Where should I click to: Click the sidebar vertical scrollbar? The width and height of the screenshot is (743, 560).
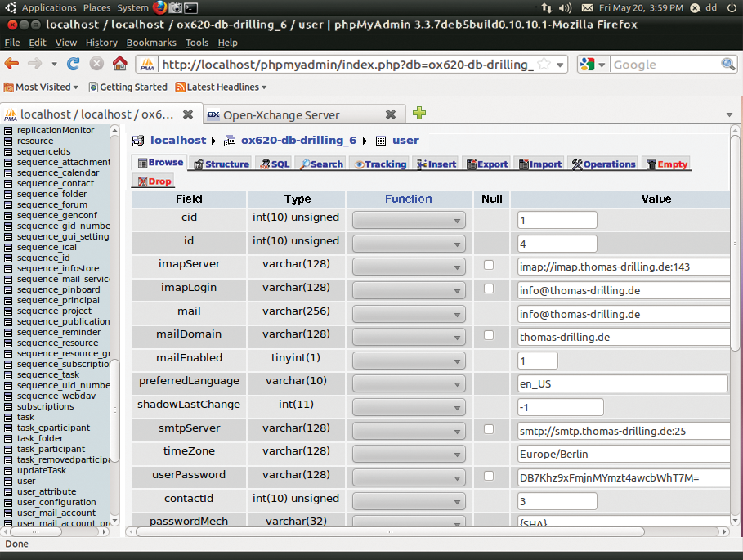pos(115,327)
